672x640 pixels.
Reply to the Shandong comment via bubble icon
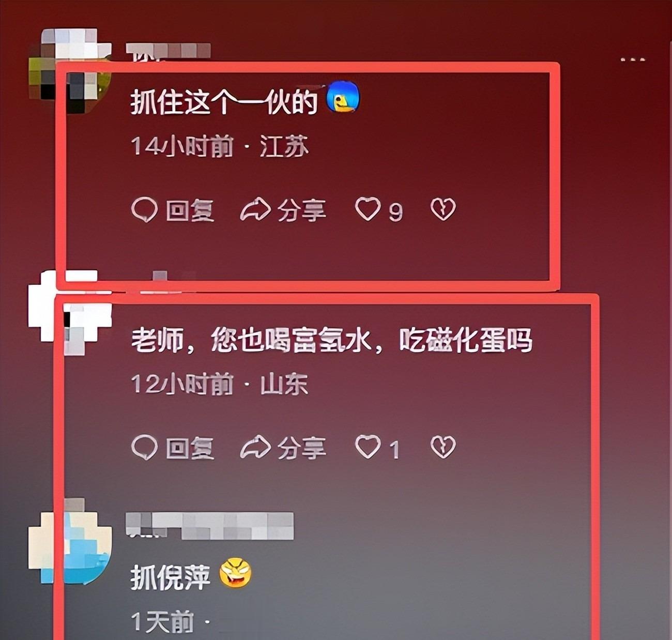click(x=144, y=447)
